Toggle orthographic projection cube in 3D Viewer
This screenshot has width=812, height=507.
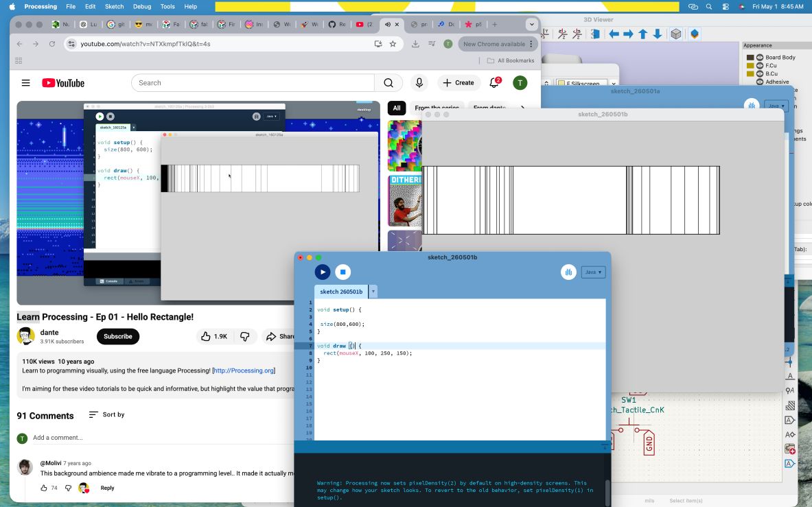[676, 34]
